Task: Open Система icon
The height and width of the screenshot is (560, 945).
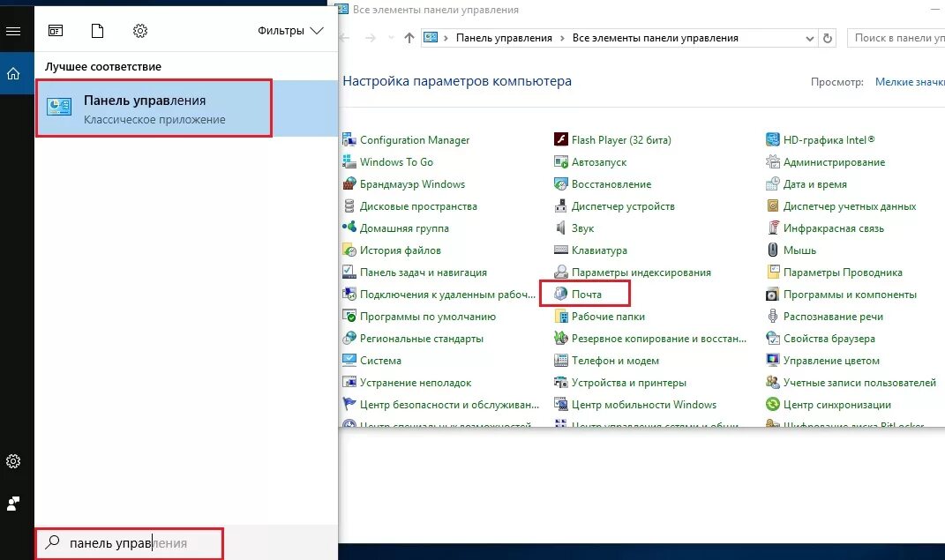Action: point(349,360)
